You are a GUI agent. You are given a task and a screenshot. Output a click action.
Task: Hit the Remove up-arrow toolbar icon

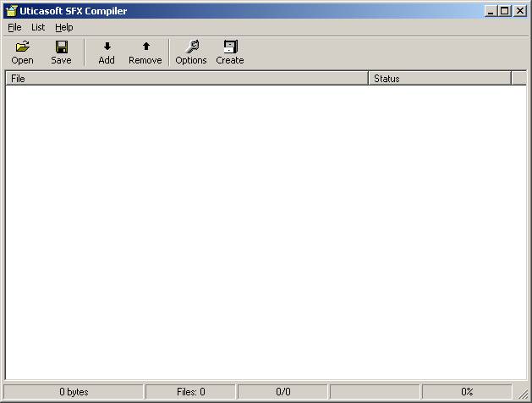(145, 47)
